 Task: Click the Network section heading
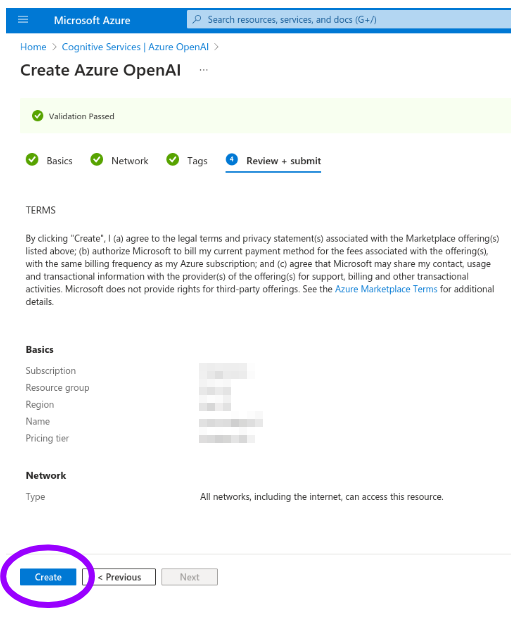point(46,475)
